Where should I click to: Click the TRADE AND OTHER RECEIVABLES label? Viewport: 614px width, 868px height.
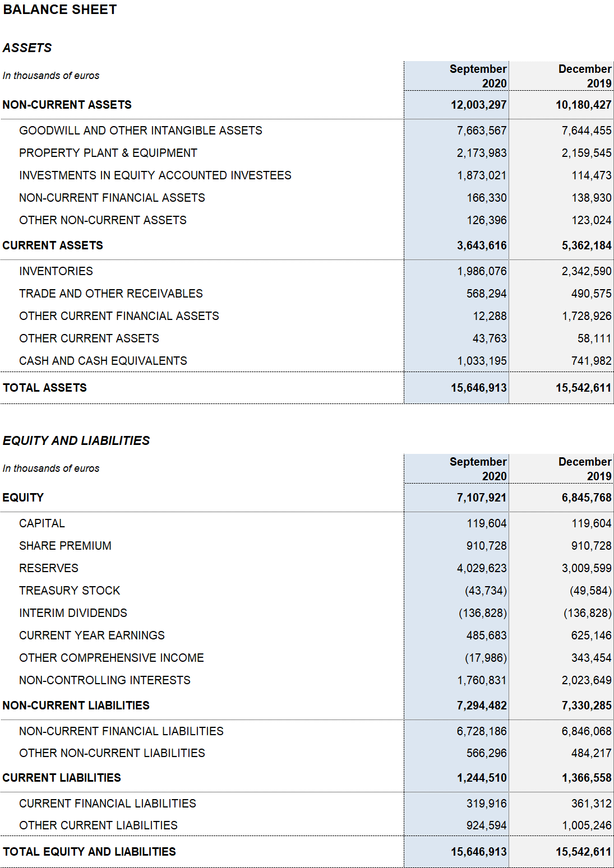tap(110, 294)
